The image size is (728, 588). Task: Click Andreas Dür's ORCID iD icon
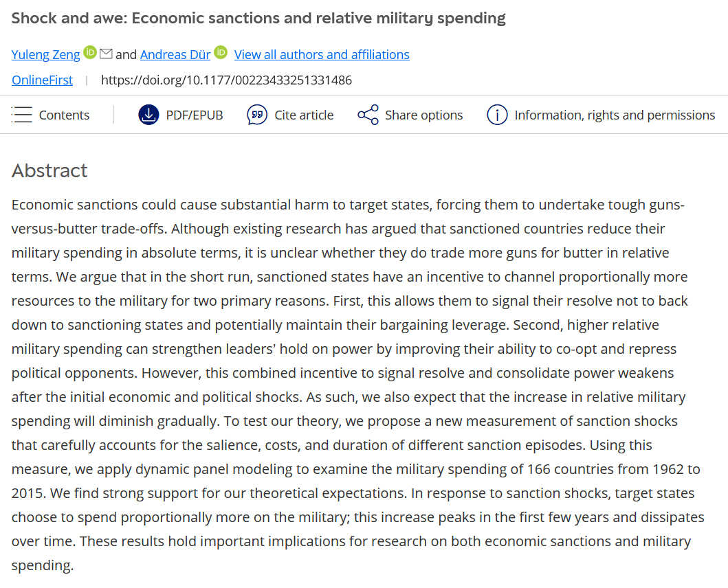click(x=220, y=52)
